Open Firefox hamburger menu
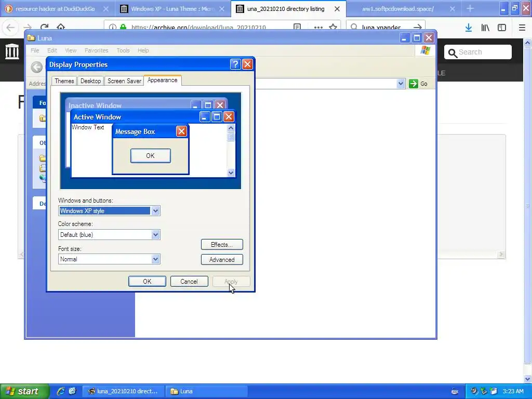Image resolution: width=532 pixels, height=399 pixels. pyautogui.click(x=522, y=28)
